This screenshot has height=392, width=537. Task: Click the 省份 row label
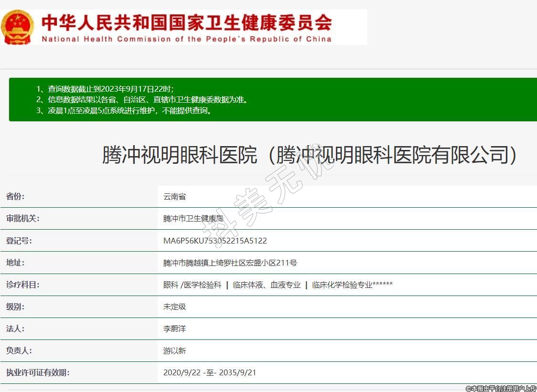[15, 196]
